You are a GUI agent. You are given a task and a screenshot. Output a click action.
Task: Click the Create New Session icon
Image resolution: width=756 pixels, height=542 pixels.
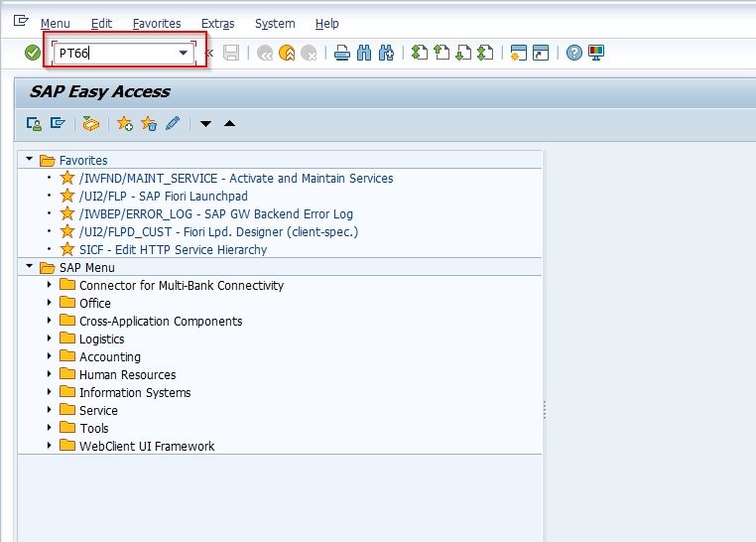point(519,53)
